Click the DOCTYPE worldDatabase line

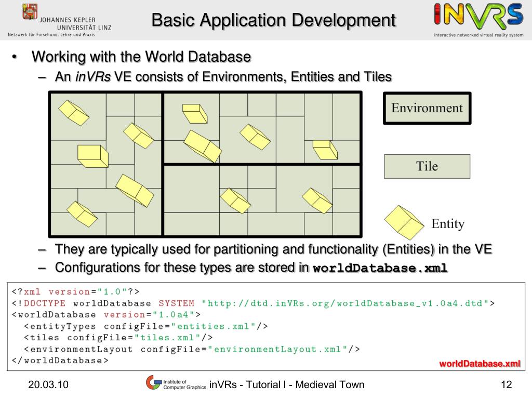point(253,303)
